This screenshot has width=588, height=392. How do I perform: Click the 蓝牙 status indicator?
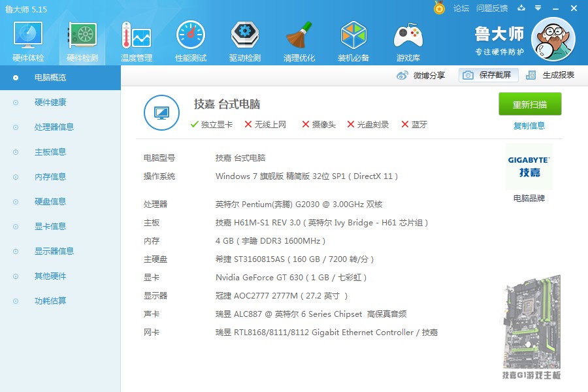pos(414,124)
